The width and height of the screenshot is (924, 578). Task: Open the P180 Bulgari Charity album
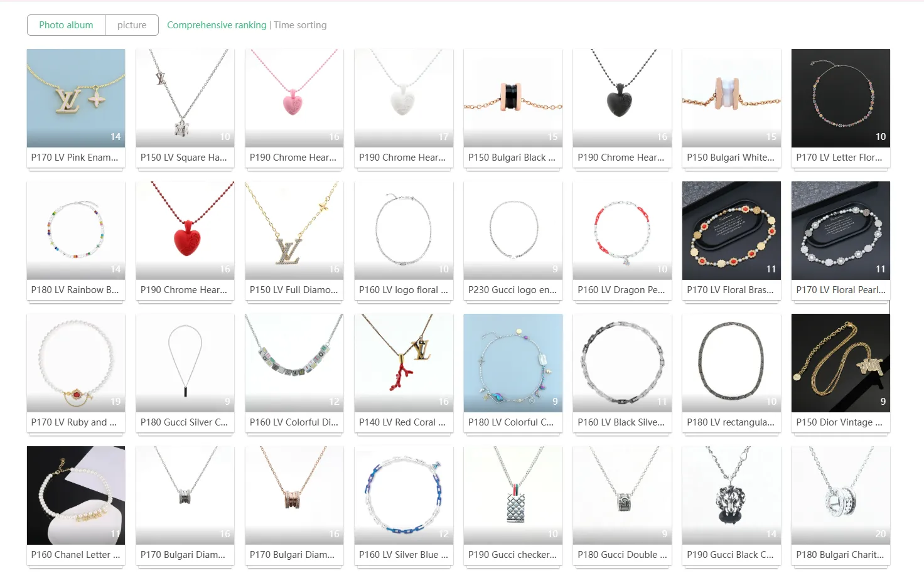841,496
